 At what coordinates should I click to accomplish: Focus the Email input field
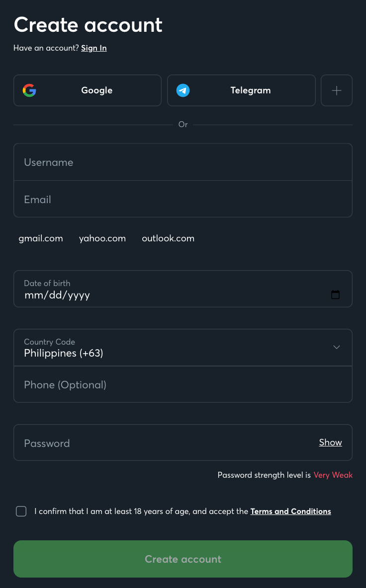(x=183, y=199)
